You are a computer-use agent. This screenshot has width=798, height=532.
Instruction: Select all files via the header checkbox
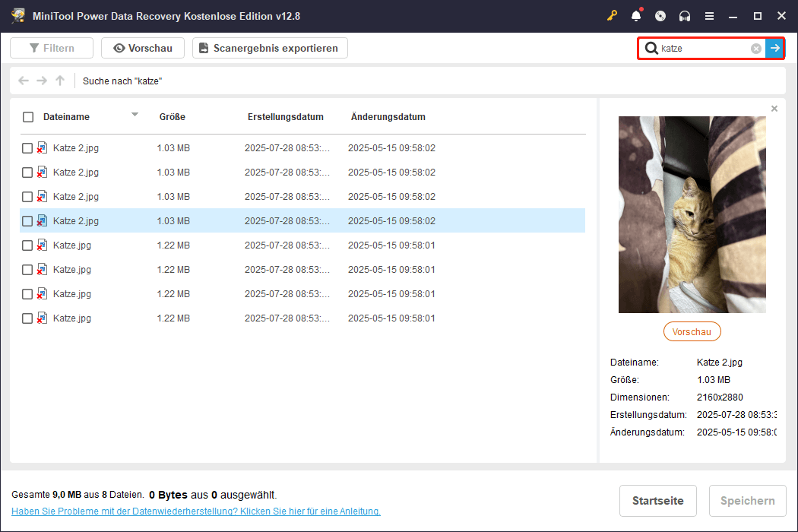27,117
